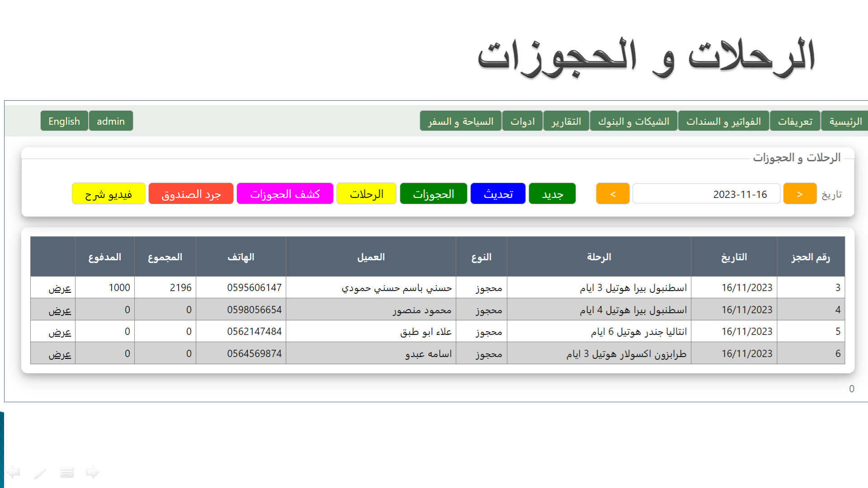Switch language with the English button
This screenshot has height=488, width=868.
pos(64,121)
